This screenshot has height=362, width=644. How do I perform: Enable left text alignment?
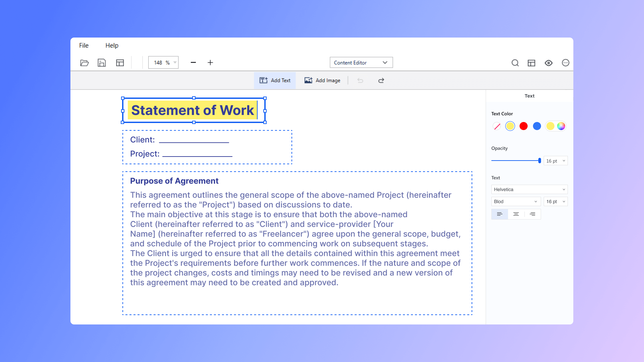[499, 214]
